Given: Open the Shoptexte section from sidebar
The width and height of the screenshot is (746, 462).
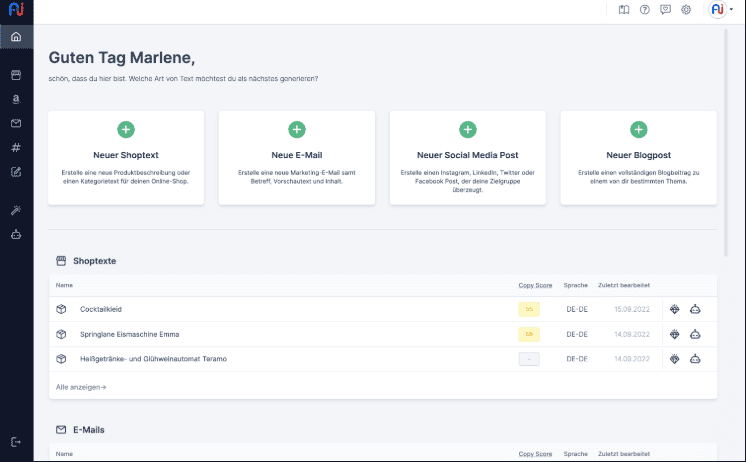Looking at the screenshot, I should 16,75.
